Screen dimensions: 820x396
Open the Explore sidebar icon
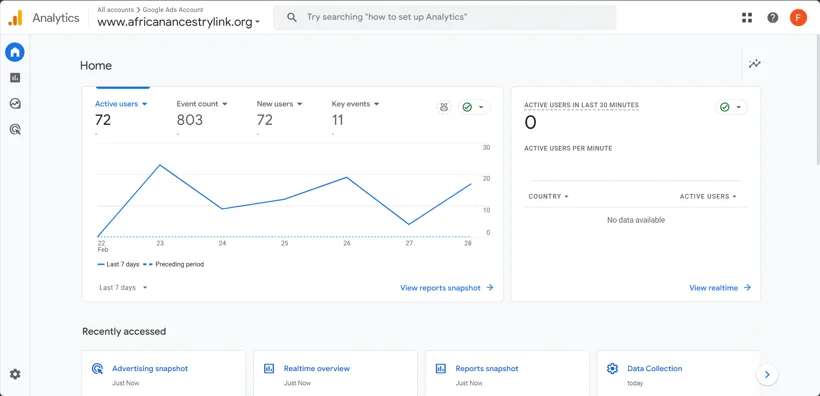(15, 104)
